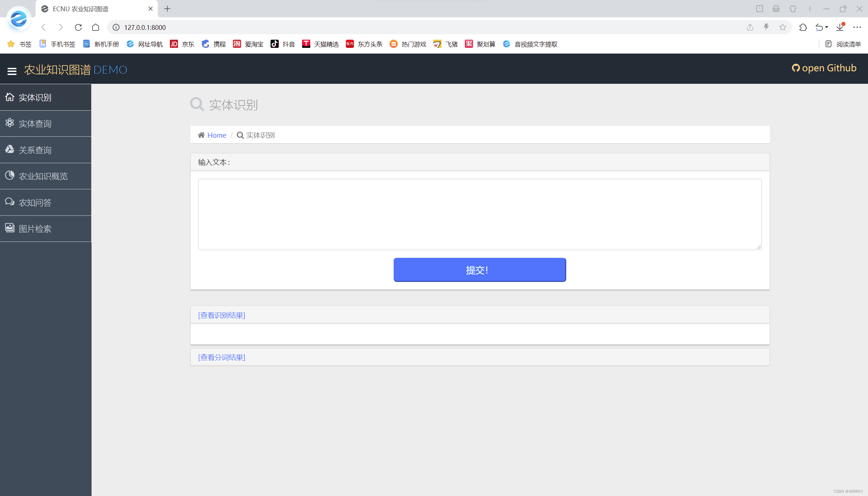Toggle the hamburger sidebar menu
Screen dimensions: 868x496
click(x=12, y=71)
